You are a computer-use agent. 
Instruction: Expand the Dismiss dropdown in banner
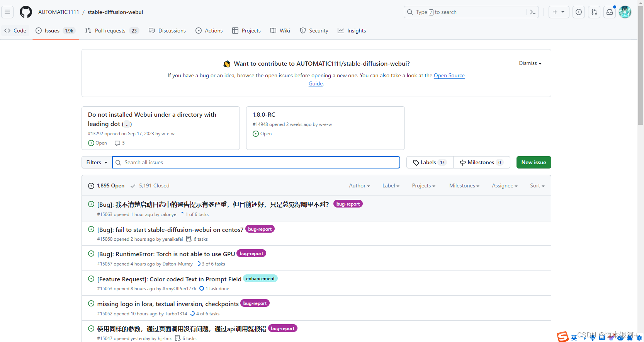pos(530,63)
